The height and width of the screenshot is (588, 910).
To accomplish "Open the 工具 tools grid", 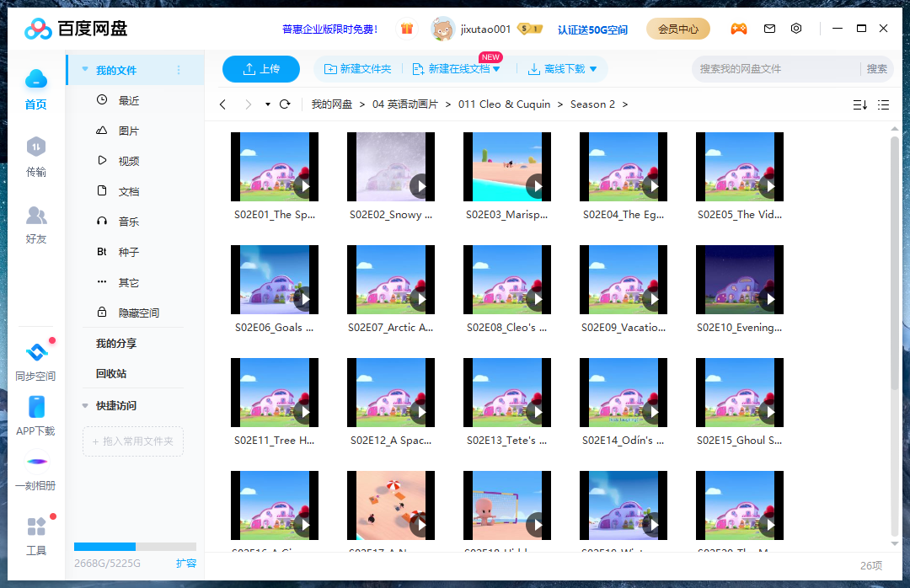I will coord(36,527).
